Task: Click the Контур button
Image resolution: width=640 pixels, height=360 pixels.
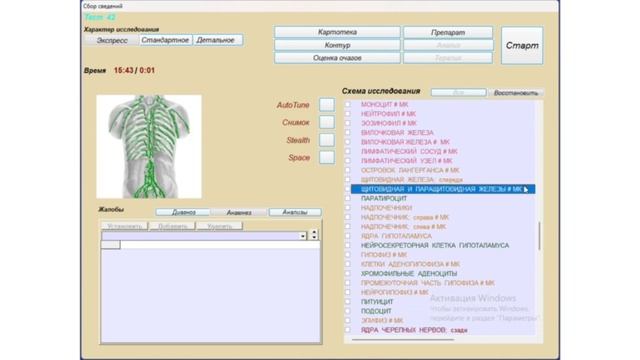Action: point(337,45)
